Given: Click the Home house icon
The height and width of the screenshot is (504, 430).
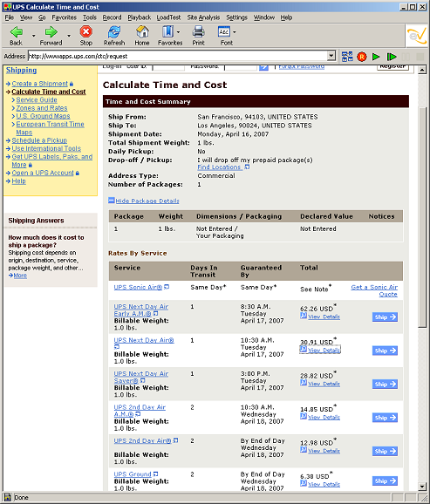Looking at the screenshot, I should (142, 31).
